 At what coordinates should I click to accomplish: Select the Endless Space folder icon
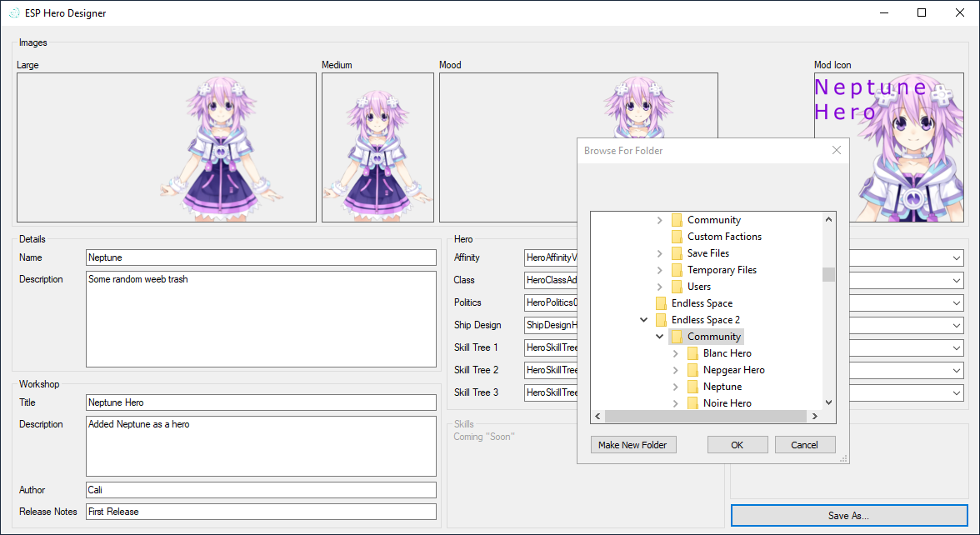[x=662, y=303]
